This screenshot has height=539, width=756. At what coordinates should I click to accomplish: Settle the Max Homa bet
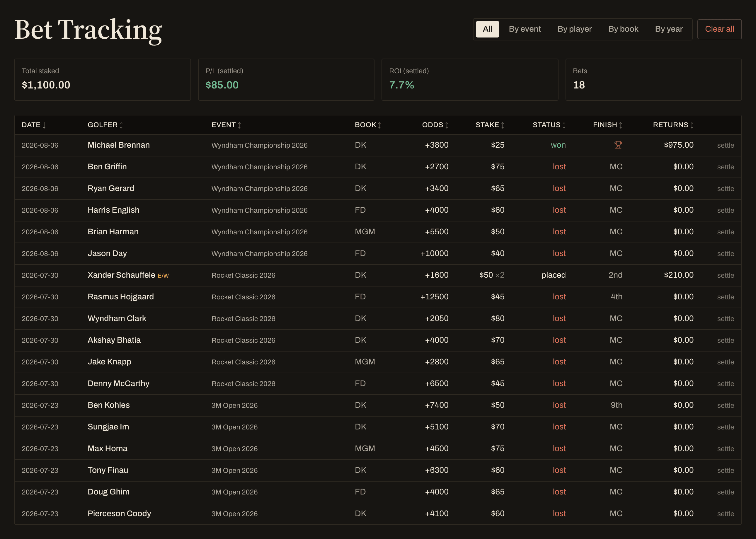point(726,449)
